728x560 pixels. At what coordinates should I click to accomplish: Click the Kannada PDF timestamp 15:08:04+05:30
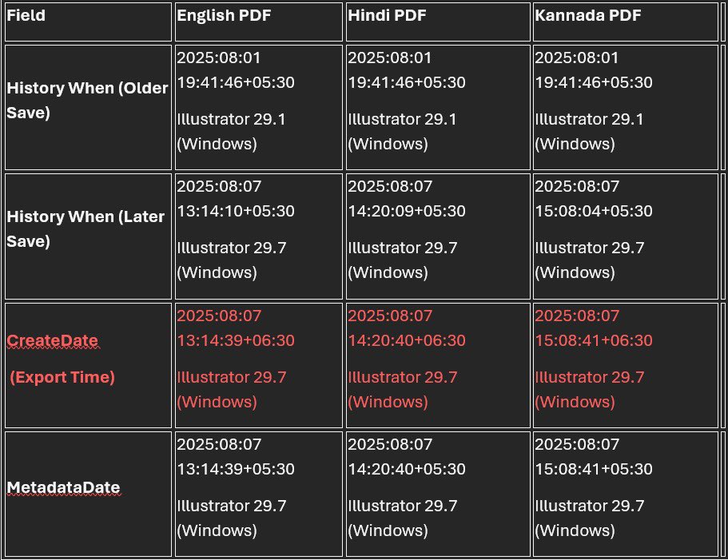coord(593,212)
